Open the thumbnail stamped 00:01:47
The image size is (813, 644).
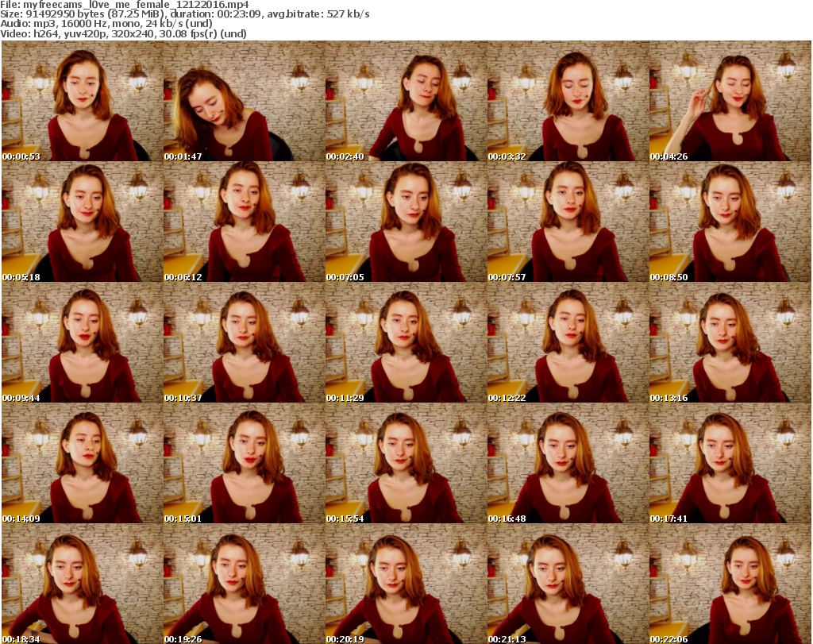tap(245, 101)
